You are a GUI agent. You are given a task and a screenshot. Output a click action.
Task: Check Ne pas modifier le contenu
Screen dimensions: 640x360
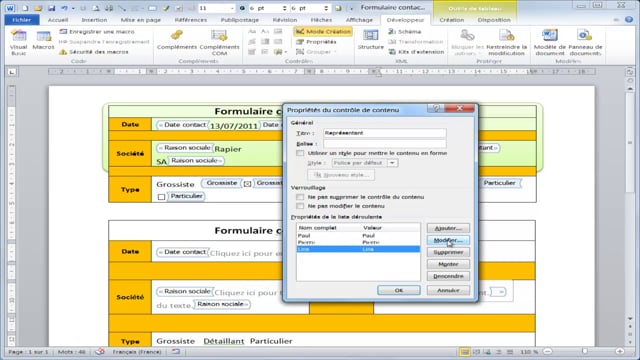300,206
